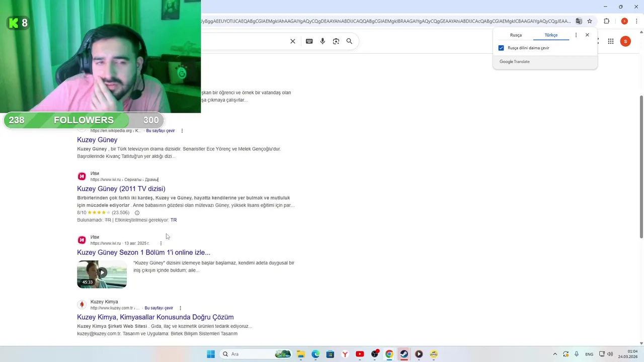The height and width of the screenshot is (362, 644).
Task: Switch to Chrome in the taskbar
Action: coord(389,354)
